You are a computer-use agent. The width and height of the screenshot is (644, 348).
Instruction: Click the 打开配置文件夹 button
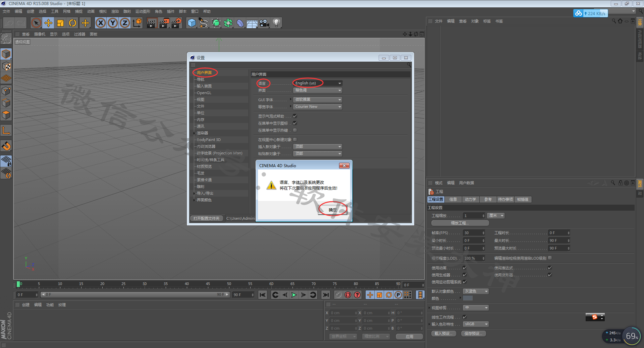[206, 218]
